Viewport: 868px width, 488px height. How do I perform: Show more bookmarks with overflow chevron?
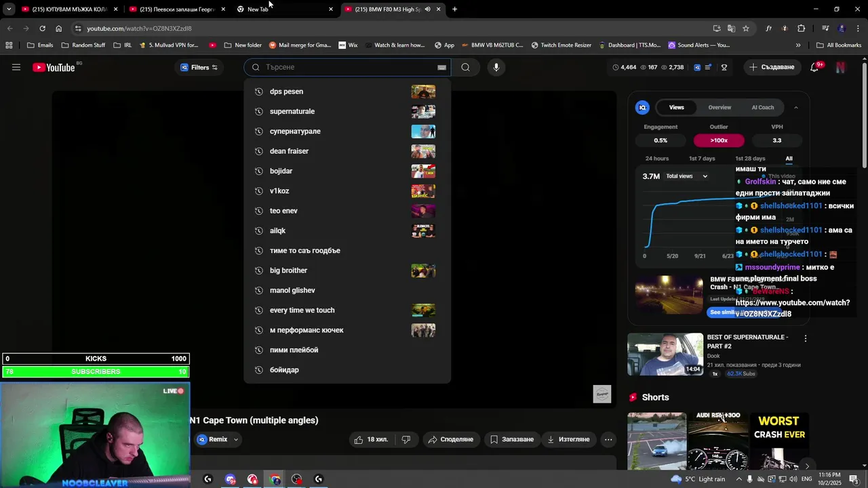[798, 45]
